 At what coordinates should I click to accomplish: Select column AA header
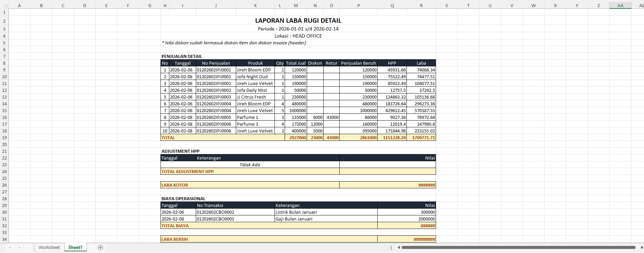pyautogui.click(x=620, y=5)
